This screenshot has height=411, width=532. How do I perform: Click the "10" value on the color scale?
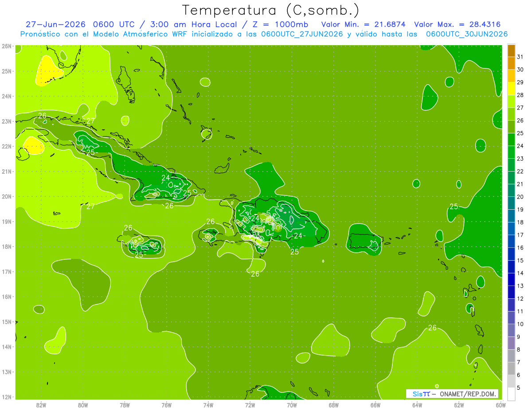520,324
